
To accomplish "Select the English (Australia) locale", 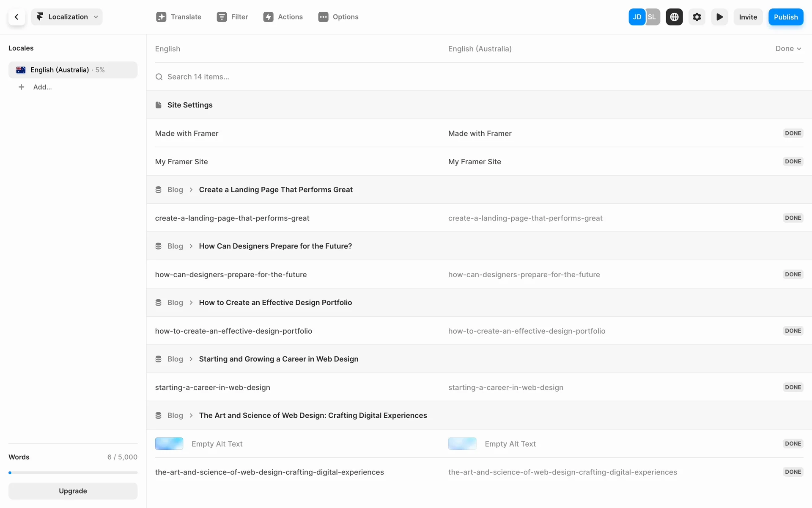I will coord(73,70).
